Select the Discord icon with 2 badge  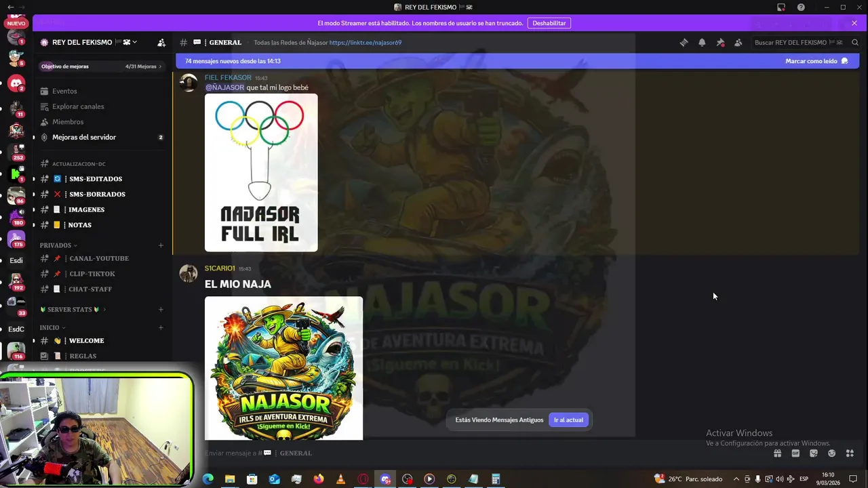[x=16, y=83]
